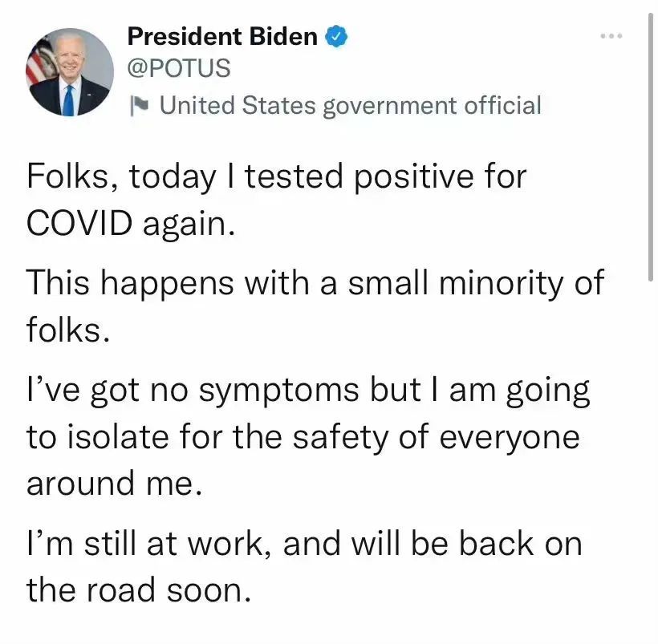The image size is (658, 644).
Task: Click the word "COVID" in the tweet
Action: click(x=79, y=223)
